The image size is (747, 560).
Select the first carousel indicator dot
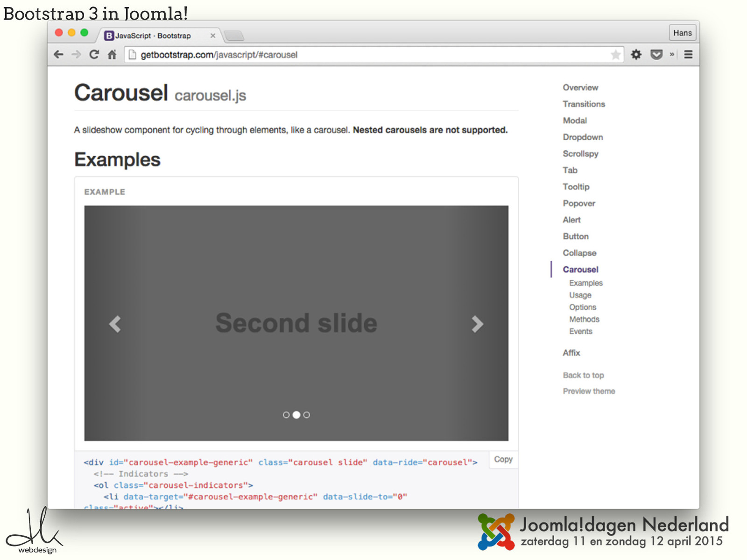(x=286, y=415)
